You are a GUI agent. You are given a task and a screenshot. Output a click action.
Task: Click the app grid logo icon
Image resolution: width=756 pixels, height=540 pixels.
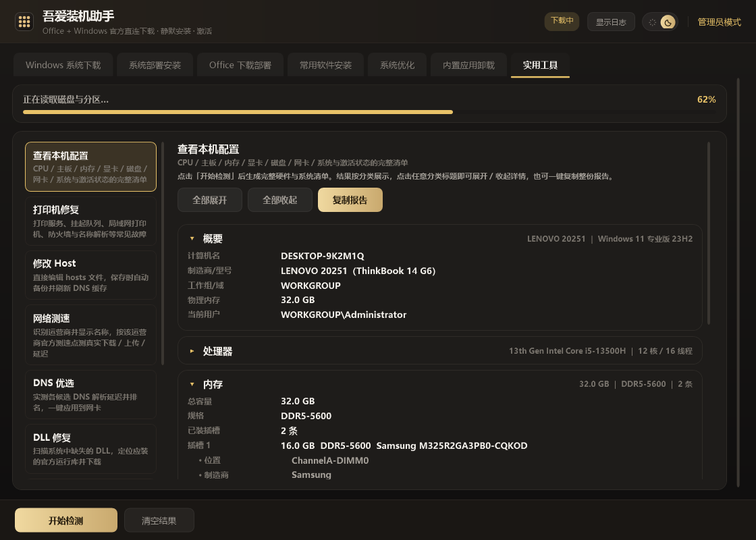[x=24, y=22]
